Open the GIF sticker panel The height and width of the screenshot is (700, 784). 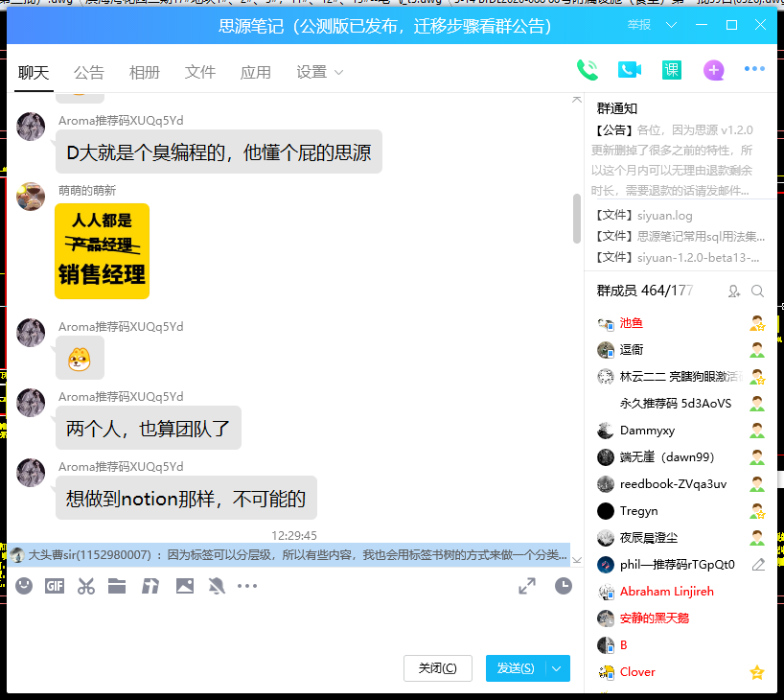(x=55, y=586)
